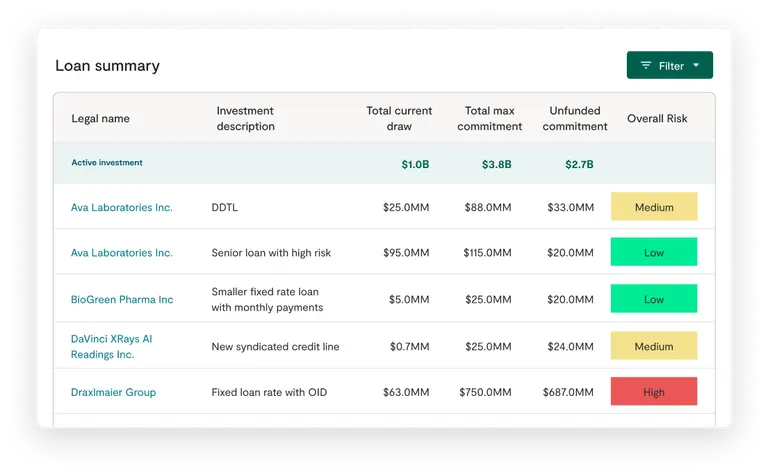The image size is (768, 473).
Task: Click the $20.0MM unfunded value in BioGreen row
Action: 571,300
